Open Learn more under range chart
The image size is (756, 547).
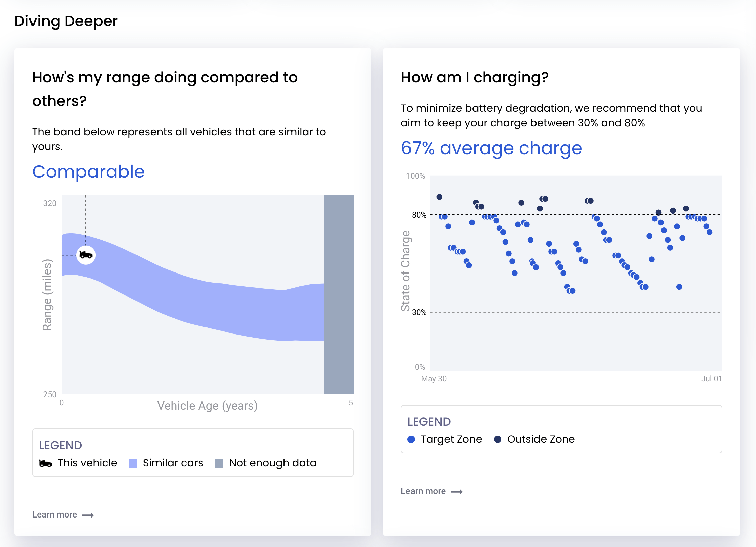click(55, 514)
